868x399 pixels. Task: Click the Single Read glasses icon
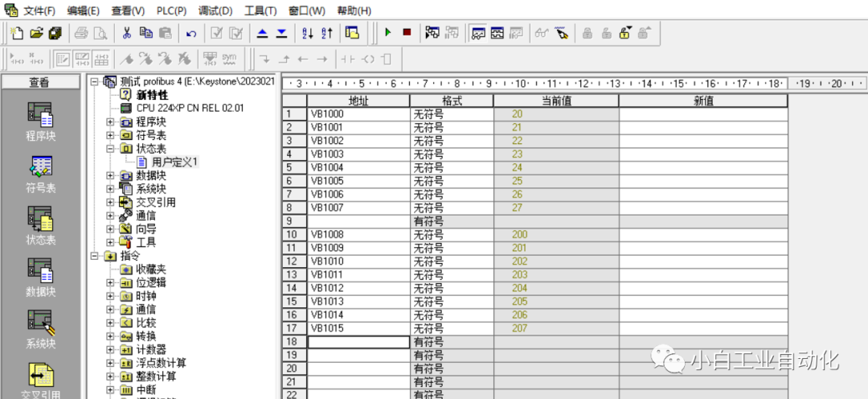542,33
